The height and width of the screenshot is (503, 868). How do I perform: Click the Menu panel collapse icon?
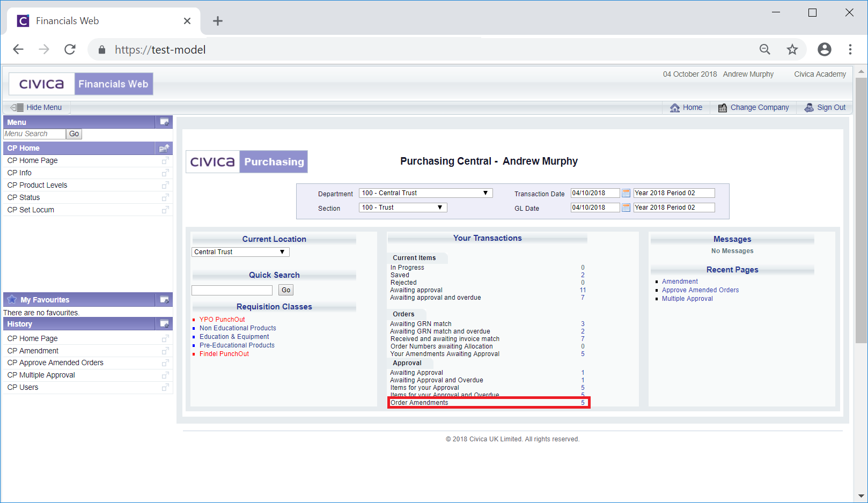[x=164, y=122]
